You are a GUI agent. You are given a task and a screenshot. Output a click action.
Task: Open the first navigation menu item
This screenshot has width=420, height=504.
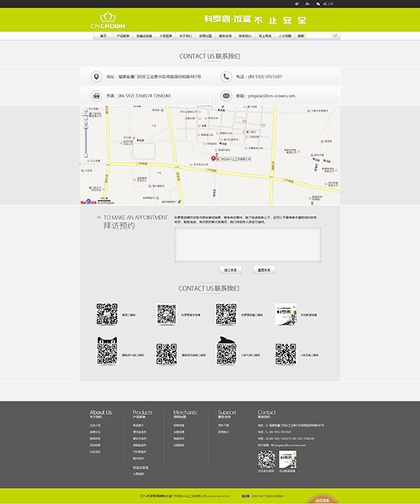103,35
